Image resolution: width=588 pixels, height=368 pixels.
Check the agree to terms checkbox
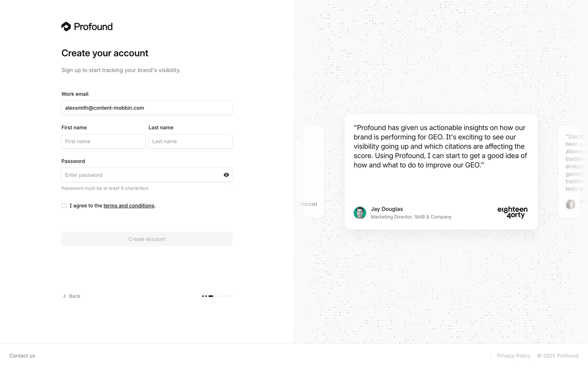[64, 205]
